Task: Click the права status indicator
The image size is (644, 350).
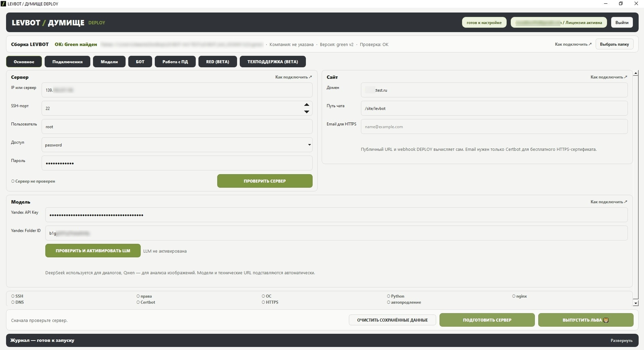Action: pyautogui.click(x=144, y=296)
